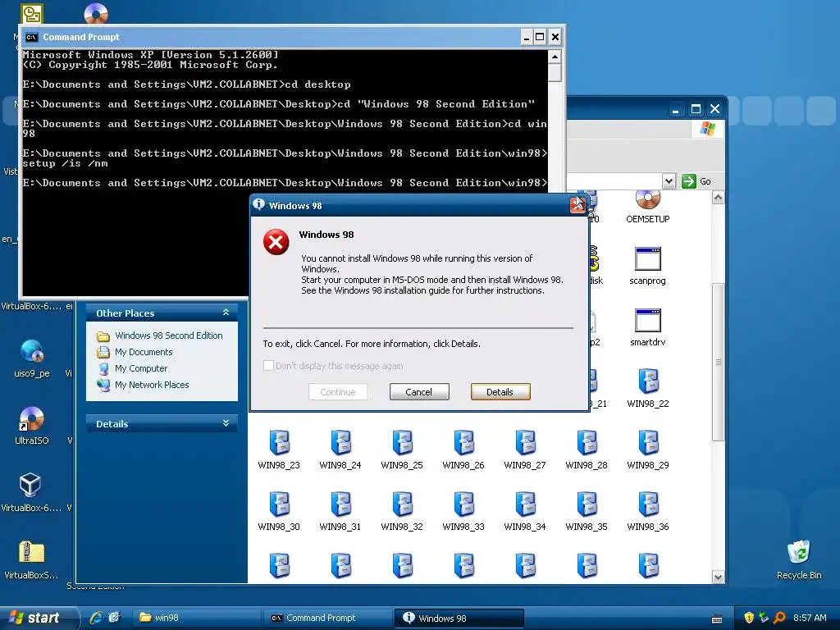Switch to Windows 98 taskbar button
Viewport: 840px width, 630px height.
[459, 618]
